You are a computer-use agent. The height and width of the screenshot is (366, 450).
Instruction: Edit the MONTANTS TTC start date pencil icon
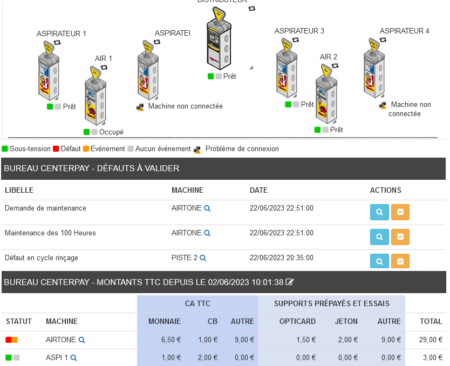289,282
